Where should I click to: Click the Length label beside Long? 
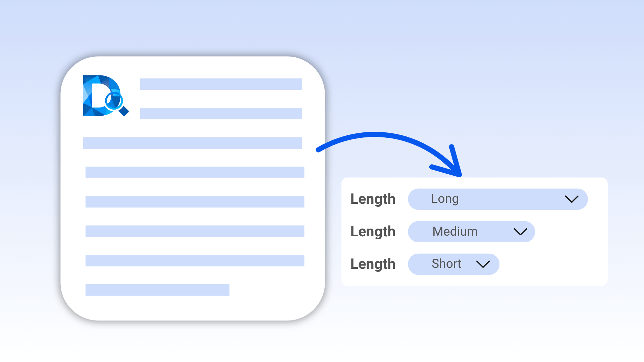[x=373, y=199]
